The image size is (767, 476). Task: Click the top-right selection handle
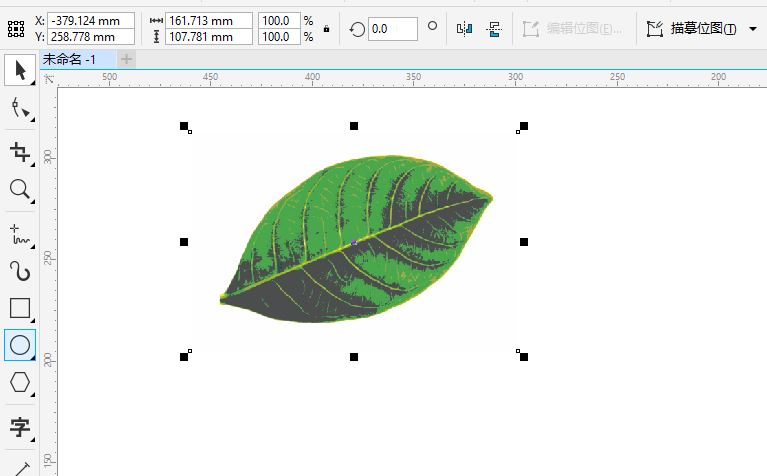(524, 126)
